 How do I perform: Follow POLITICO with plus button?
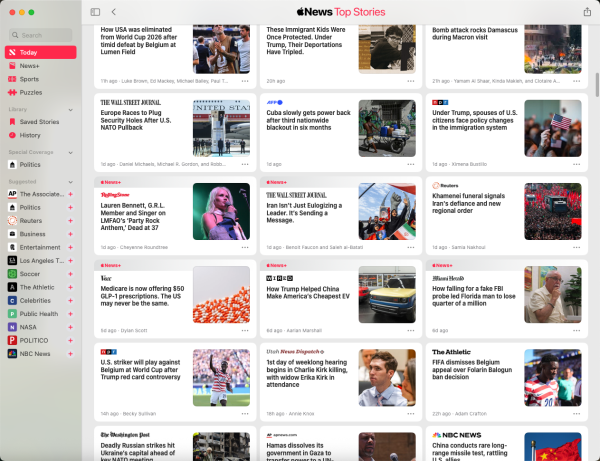[70, 340]
